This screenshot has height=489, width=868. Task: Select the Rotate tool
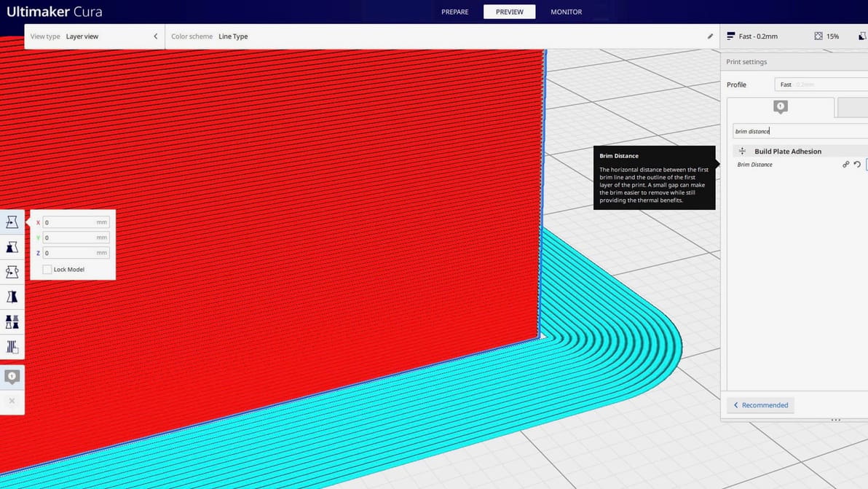[x=12, y=272]
